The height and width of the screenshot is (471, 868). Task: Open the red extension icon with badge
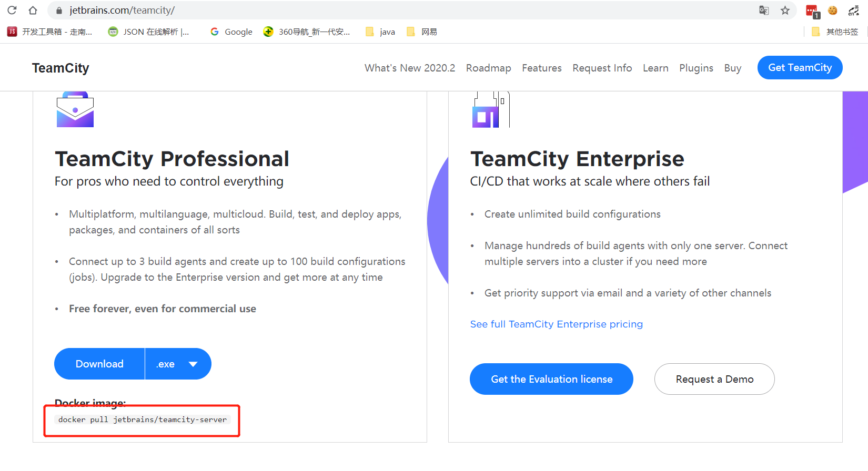pyautogui.click(x=812, y=11)
